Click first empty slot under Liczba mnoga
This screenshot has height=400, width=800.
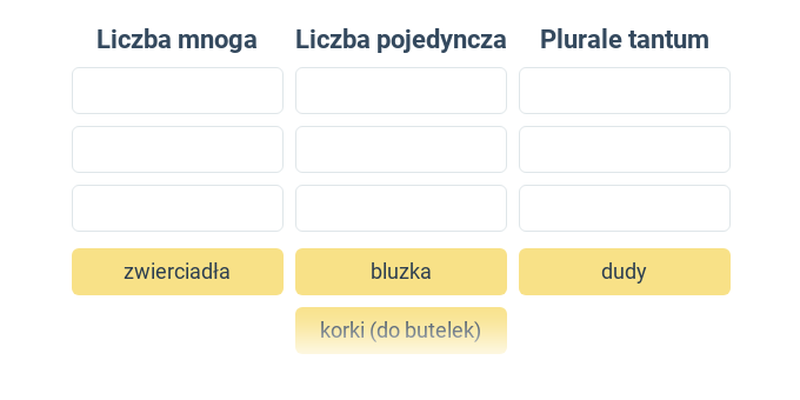177,90
